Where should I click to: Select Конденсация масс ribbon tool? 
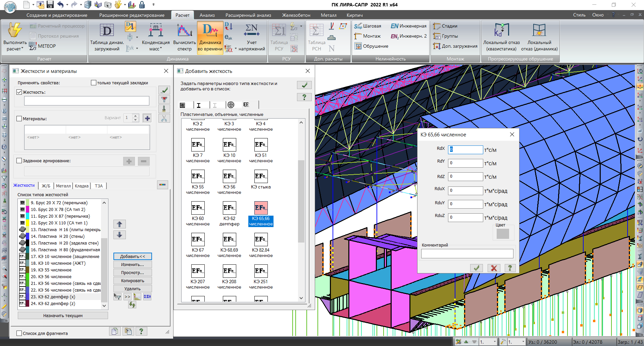[155, 31]
